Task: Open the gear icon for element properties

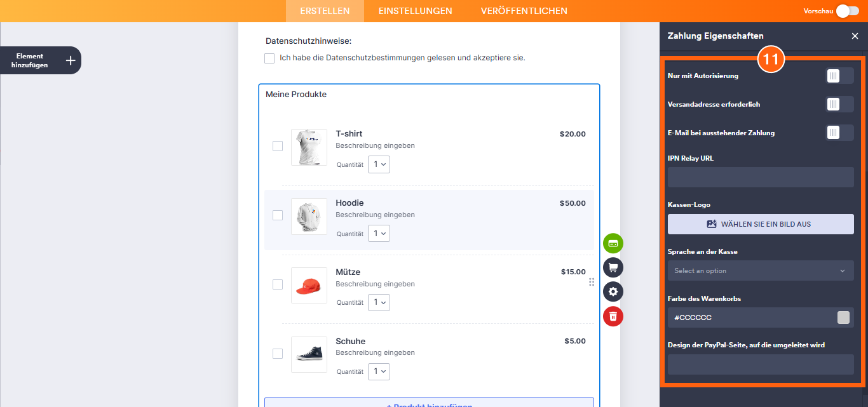Action: click(x=613, y=291)
